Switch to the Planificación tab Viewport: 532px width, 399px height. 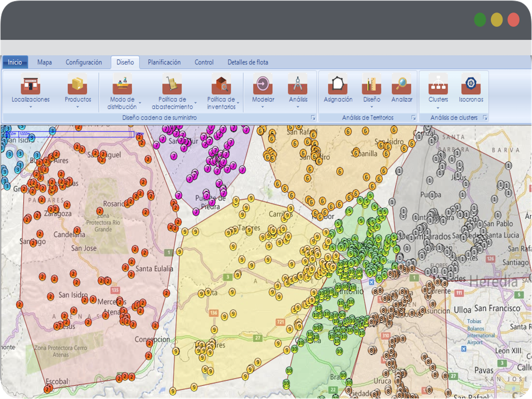pos(164,62)
